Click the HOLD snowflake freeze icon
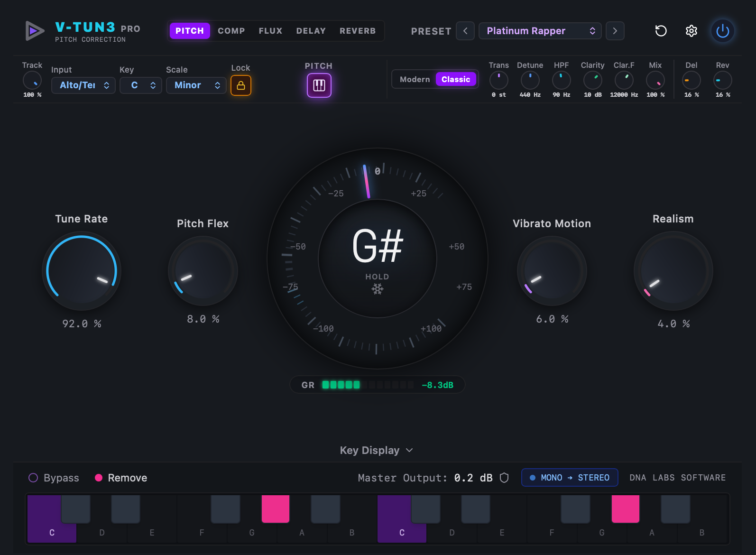The width and height of the screenshot is (756, 555). pyautogui.click(x=378, y=289)
